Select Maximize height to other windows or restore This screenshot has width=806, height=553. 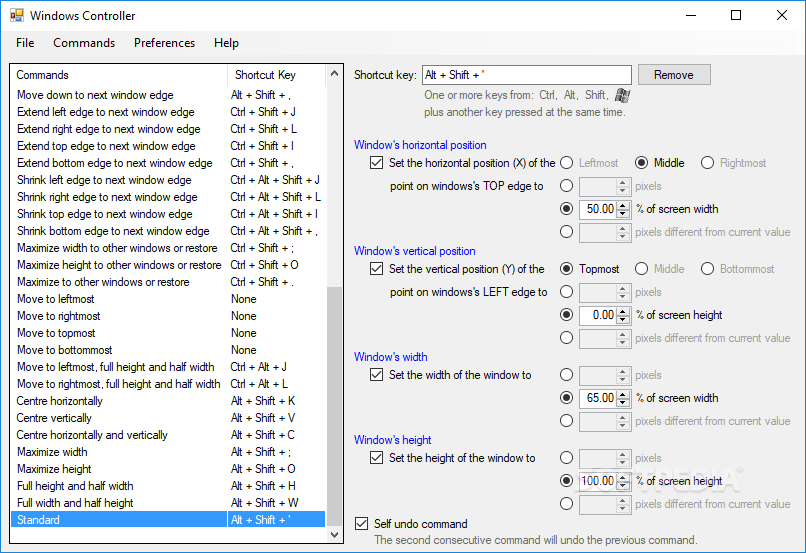[168, 265]
